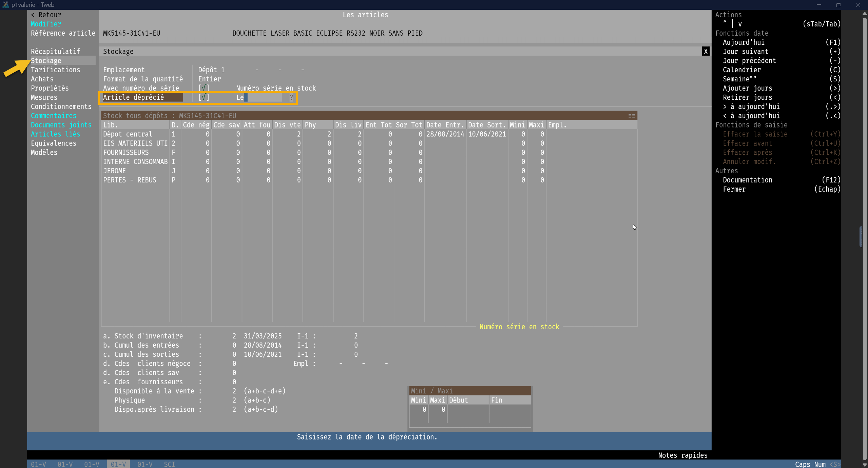The height and width of the screenshot is (468, 868).
Task: Toggle the Article déprécié checkbox
Action: [204, 97]
